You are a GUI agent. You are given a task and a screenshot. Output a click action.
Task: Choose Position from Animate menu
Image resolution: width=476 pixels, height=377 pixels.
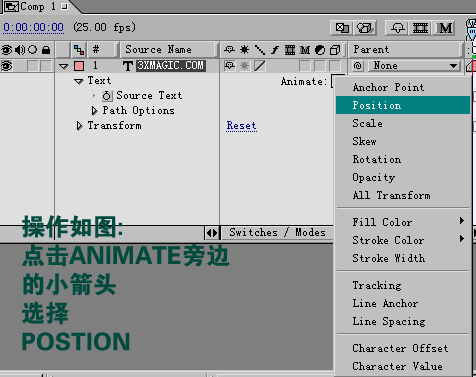tap(403, 105)
